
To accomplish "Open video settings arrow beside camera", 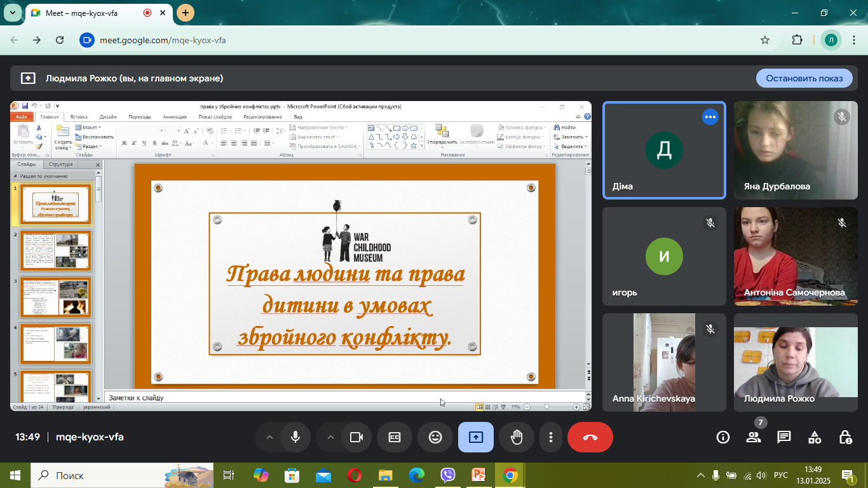I will click(330, 437).
